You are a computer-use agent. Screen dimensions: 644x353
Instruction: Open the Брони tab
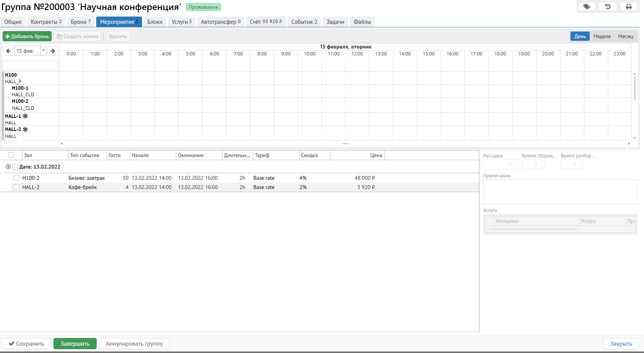(x=80, y=22)
